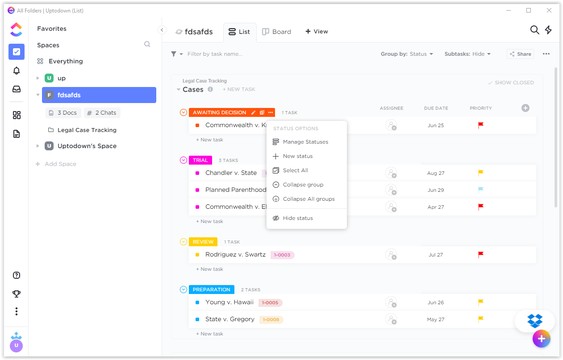This screenshot has width=563, height=360.
Task: Click the Share button
Action: pyautogui.click(x=520, y=54)
